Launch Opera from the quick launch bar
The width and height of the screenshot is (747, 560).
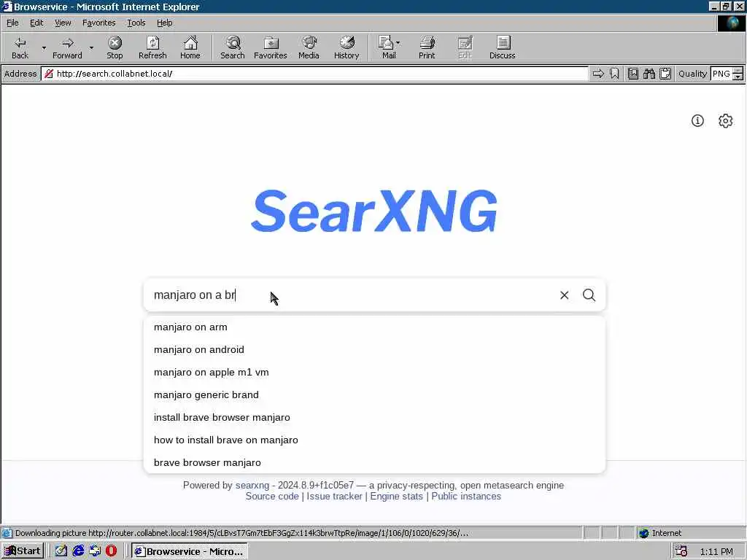click(111, 551)
